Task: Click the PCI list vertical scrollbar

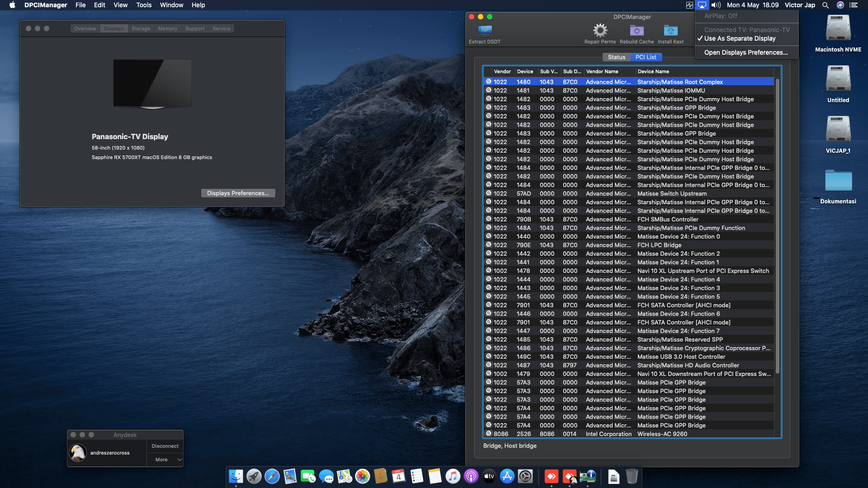Action: [x=778, y=226]
